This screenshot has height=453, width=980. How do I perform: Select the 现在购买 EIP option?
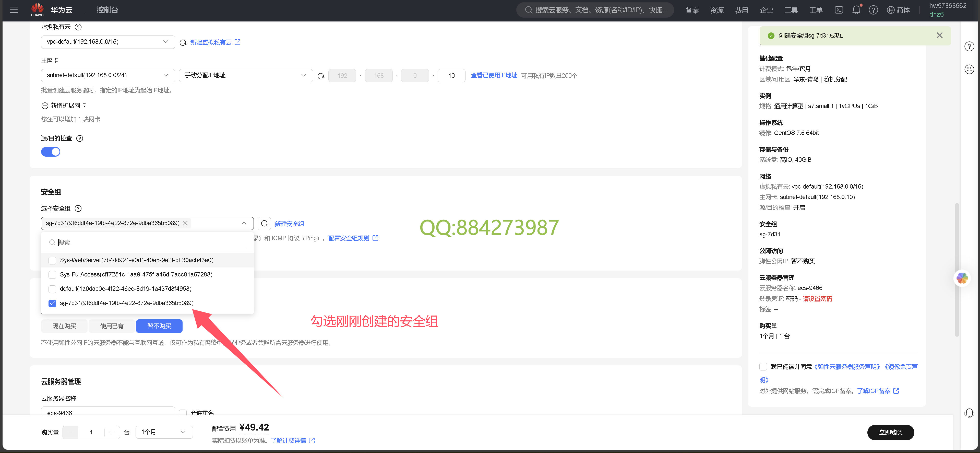[x=64, y=326]
